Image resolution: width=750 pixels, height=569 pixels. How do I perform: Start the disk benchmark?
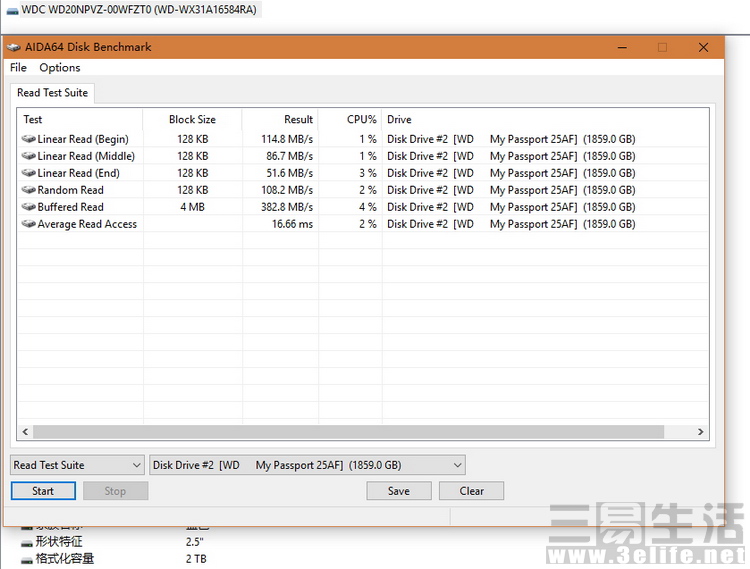tap(43, 491)
